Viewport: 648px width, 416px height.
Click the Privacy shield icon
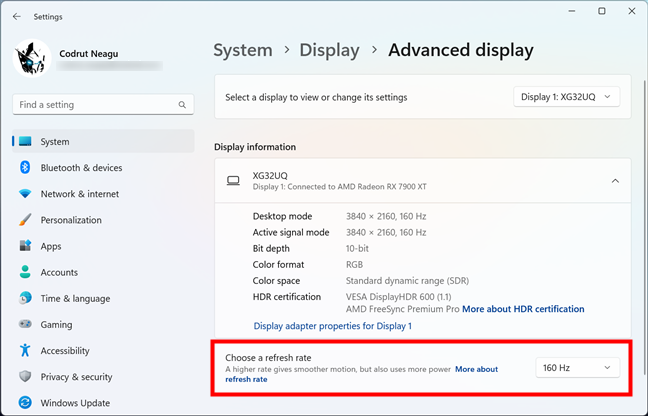click(25, 376)
